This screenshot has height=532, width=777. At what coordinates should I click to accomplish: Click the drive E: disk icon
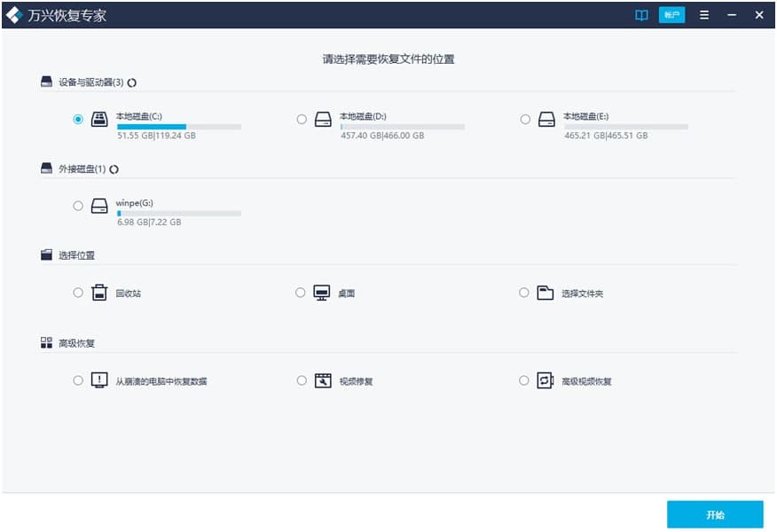(x=546, y=120)
